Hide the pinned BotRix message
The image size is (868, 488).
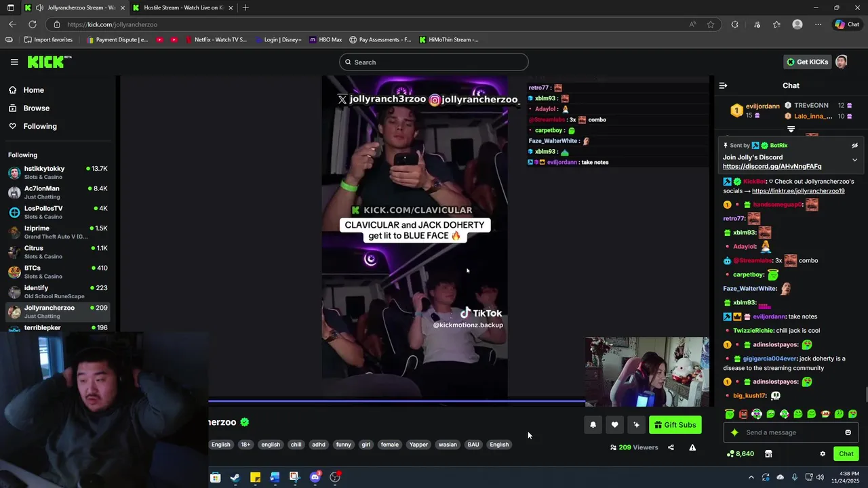pyautogui.click(x=854, y=145)
